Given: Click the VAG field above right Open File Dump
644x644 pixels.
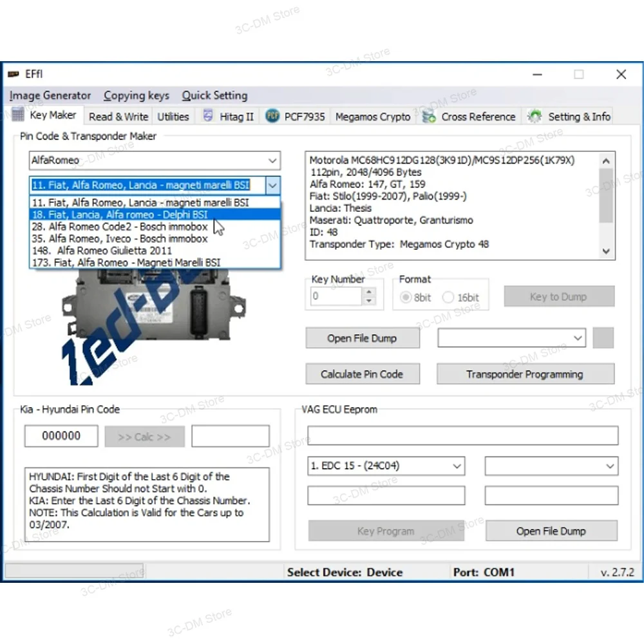Looking at the screenshot, I should pyautogui.click(x=552, y=496).
